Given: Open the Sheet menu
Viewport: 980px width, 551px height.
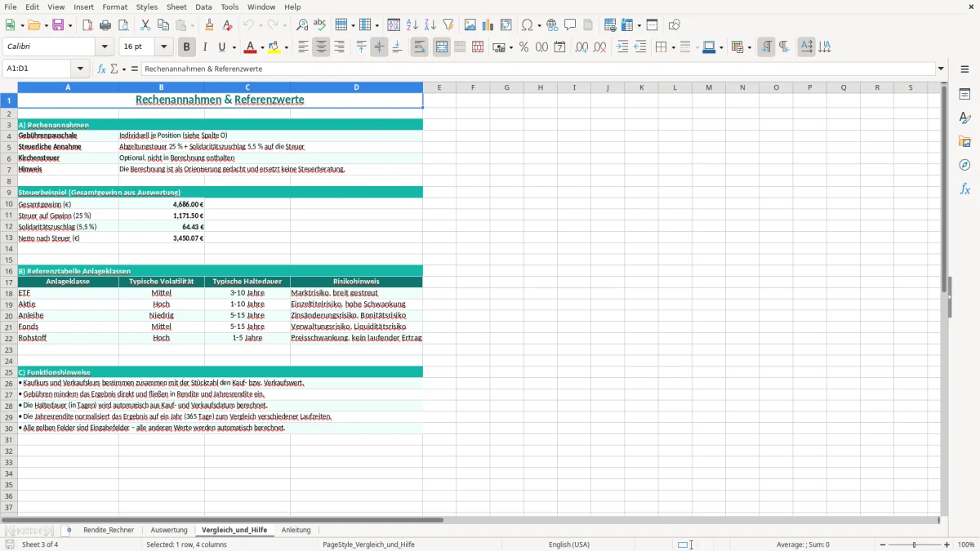Looking at the screenshot, I should [x=177, y=7].
